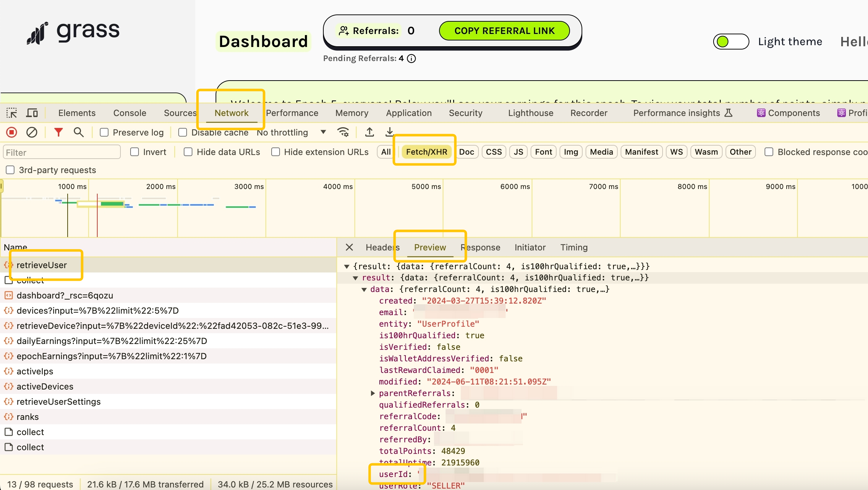Expand the parentReferrals tree node
Viewport: 868px width, 490px height.
pyautogui.click(x=373, y=393)
